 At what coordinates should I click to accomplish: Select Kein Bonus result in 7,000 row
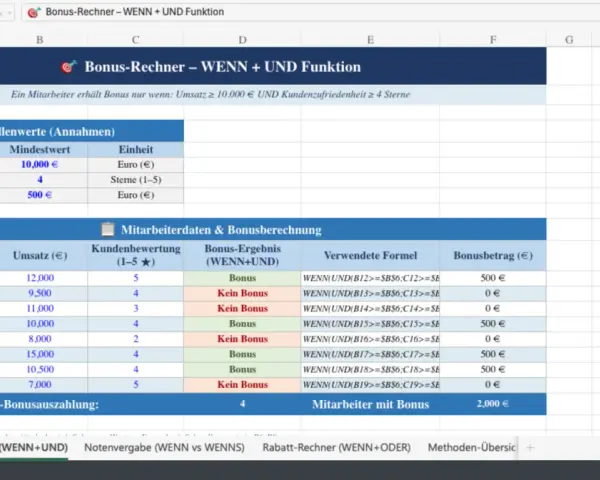coord(242,385)
